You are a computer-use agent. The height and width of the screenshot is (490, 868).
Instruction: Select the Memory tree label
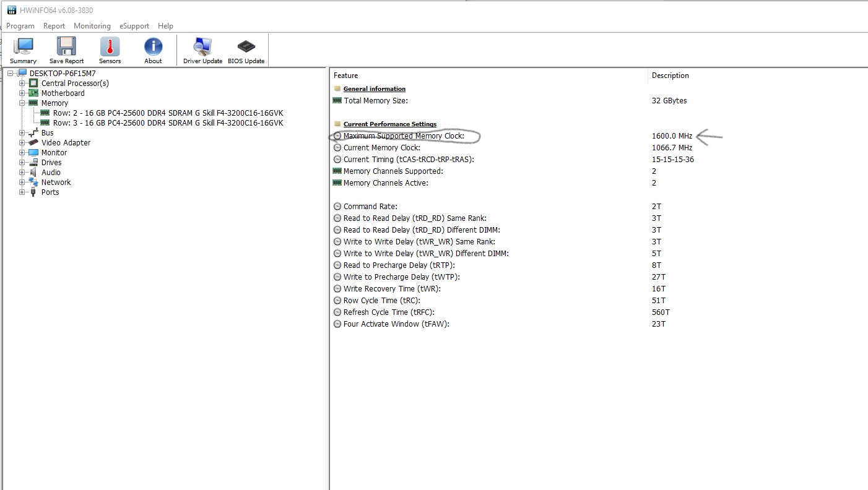pyautogui.click(x=54, y=103)
